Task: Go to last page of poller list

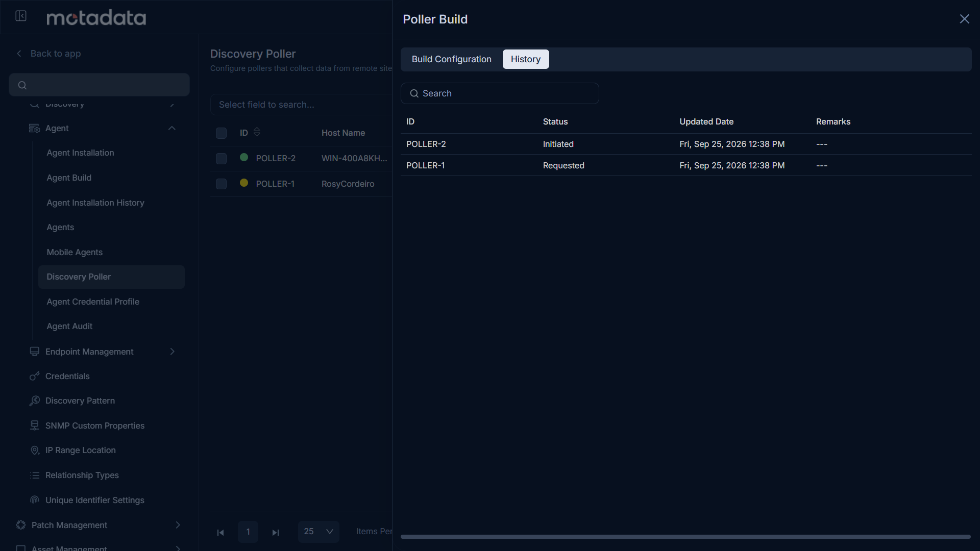Action: pos(276,532)
